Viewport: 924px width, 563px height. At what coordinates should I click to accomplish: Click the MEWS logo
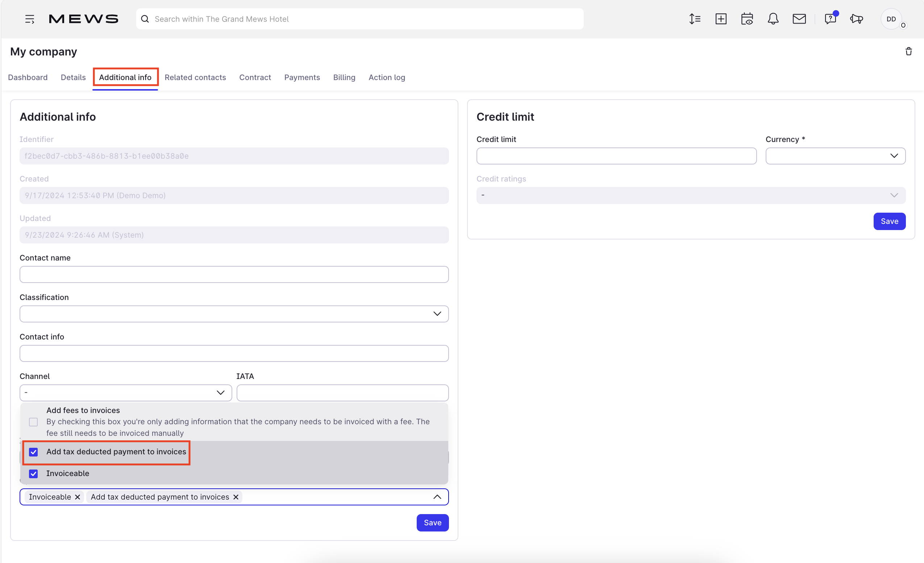click(x=84, y=19)
